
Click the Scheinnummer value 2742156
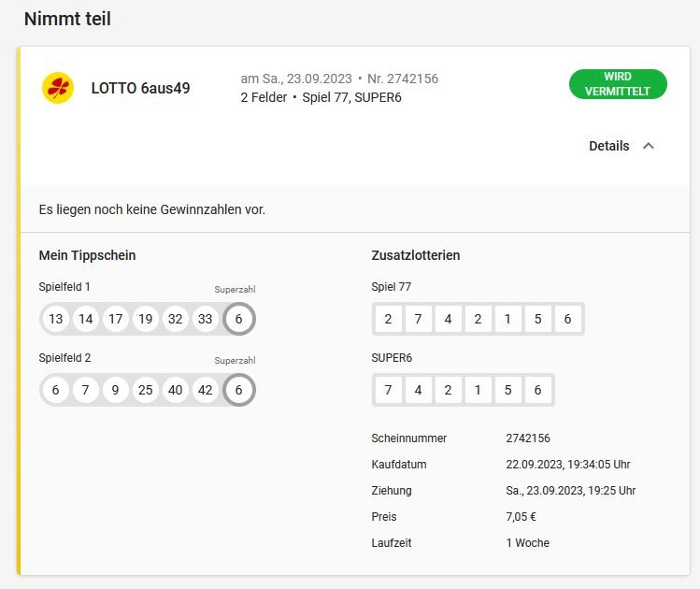click(528, 438)
